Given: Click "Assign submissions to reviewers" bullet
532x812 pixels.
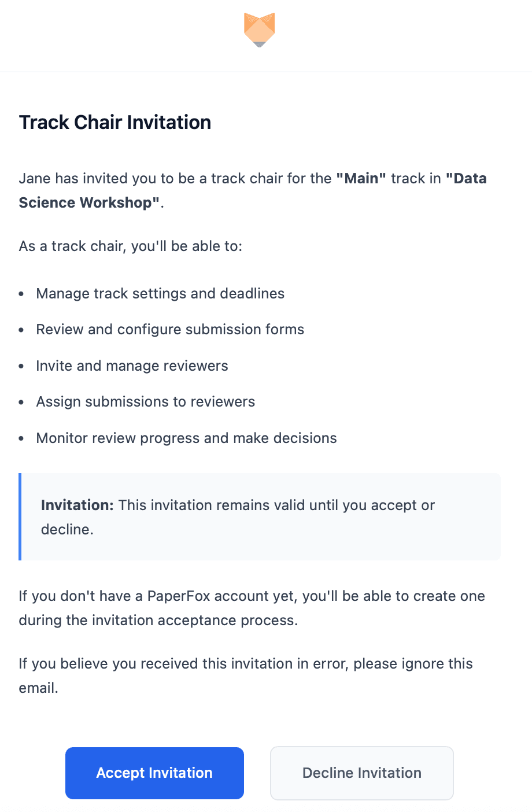Looking at the screenshot, I should click(146, 401).
